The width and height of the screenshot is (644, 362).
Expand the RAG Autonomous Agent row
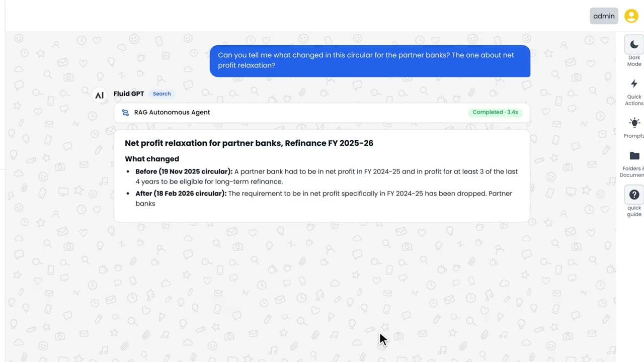pos(322,113)
